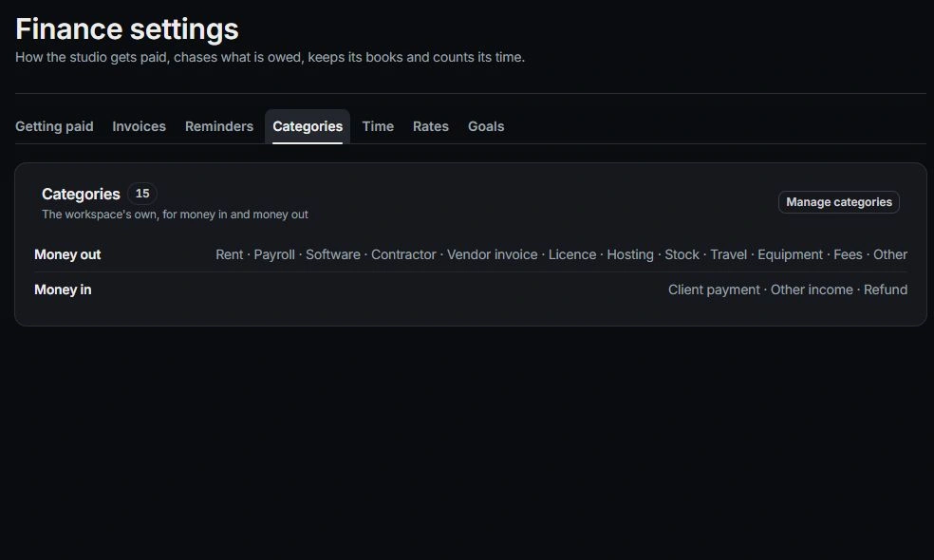934x560 pixels.
Task: Click the Contractor category
Action: pyautogui.click(x=403, y=254)
